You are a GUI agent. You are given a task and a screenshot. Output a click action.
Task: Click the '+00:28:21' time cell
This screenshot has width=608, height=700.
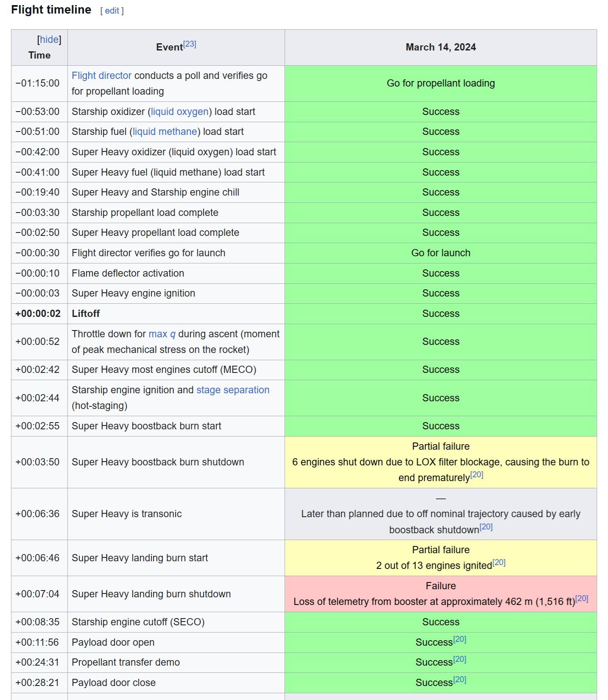tap(39, 683)
